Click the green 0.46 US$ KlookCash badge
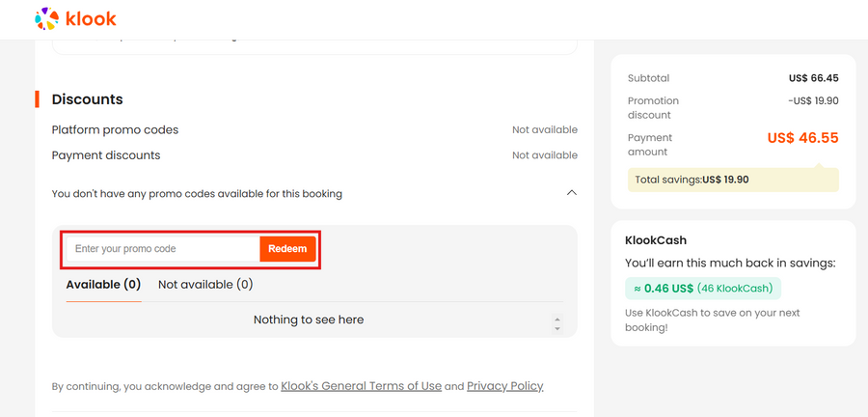The width and height of the screenshot is (868, 417). point(703,288)
